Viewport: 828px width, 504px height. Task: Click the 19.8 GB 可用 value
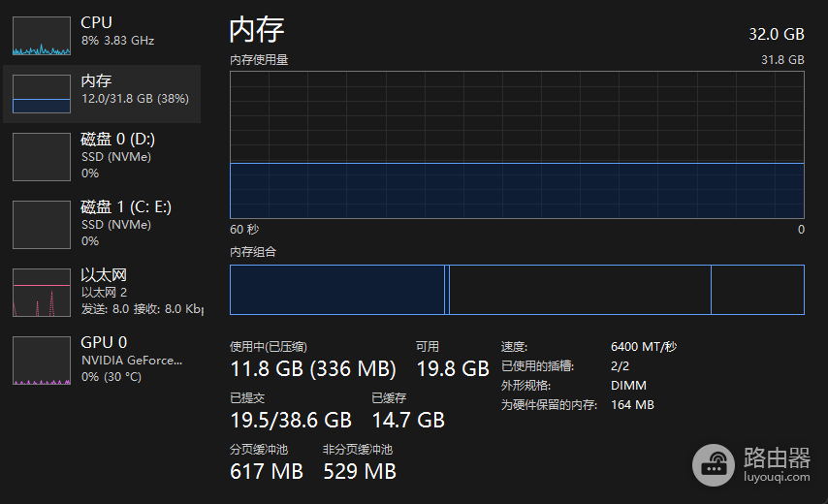coord(453,369)
